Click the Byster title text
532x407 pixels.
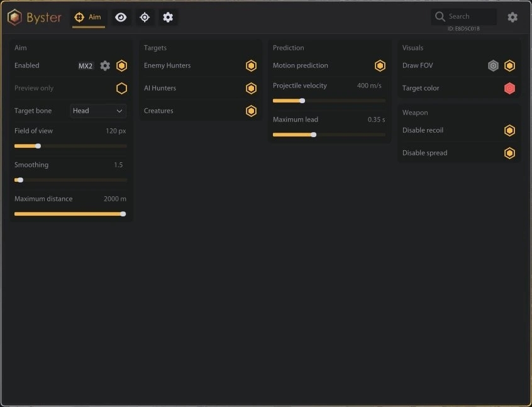pyautogui.click(x=44, y=18)
